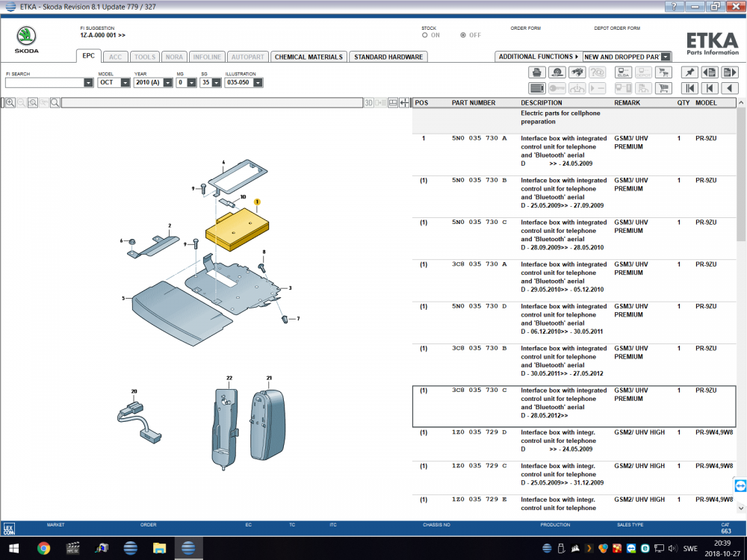Click the POS column header

(x=421, y=103)
